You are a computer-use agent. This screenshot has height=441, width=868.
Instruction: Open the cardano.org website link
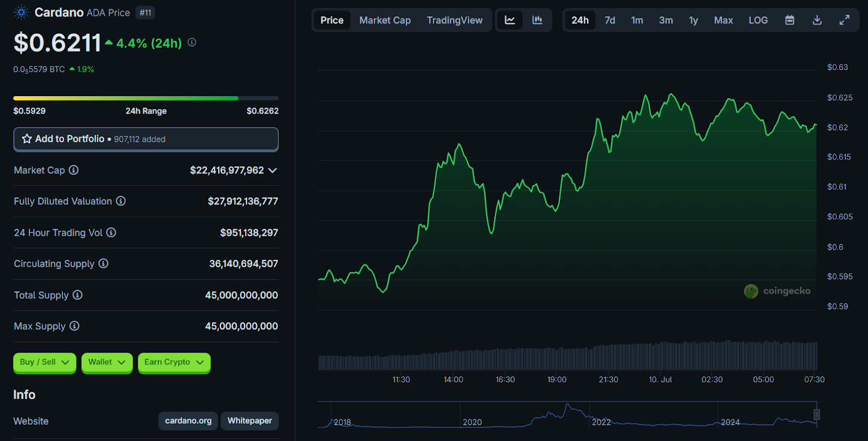(188, 421)
